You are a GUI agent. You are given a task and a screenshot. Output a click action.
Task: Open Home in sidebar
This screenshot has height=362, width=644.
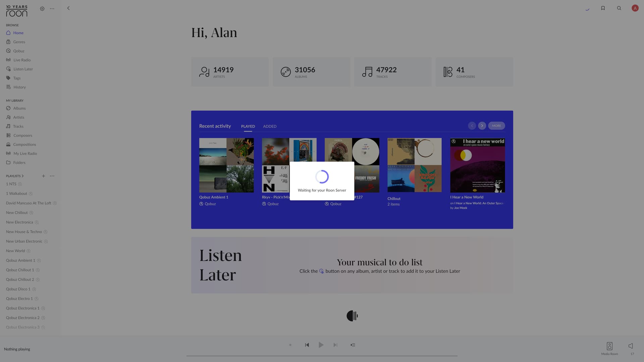15,33
